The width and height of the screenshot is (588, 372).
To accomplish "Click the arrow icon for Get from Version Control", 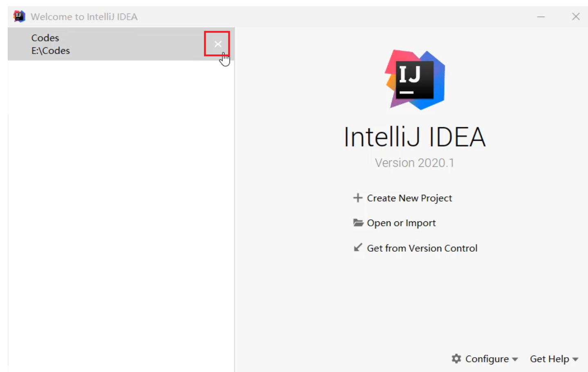I will pyautogui.click(x=358, y=248).
